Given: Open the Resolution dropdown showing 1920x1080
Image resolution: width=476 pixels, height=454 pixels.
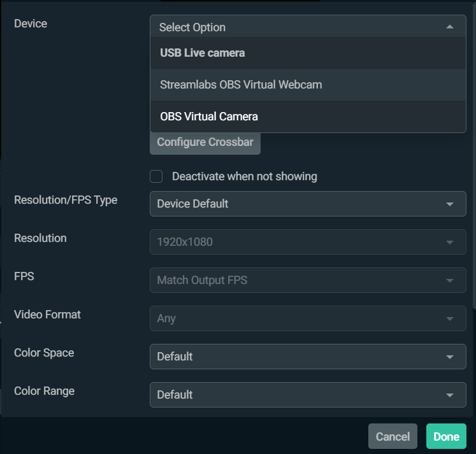Looking at the screenshot, I should [308, 242].
